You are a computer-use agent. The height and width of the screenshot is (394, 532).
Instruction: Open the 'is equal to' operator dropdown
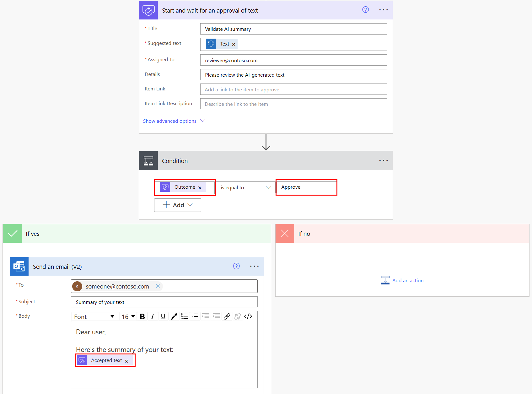(246, 187)
